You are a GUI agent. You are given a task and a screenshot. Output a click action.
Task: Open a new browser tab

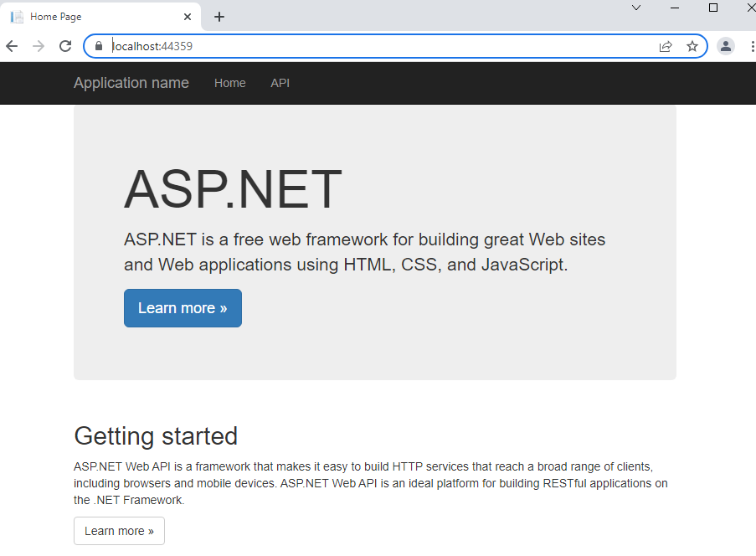pyautogui.click(x=219, y=17)
